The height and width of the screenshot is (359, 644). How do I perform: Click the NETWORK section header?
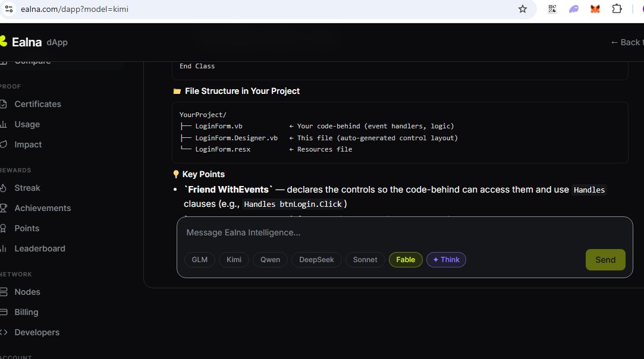tap(16, 275)
